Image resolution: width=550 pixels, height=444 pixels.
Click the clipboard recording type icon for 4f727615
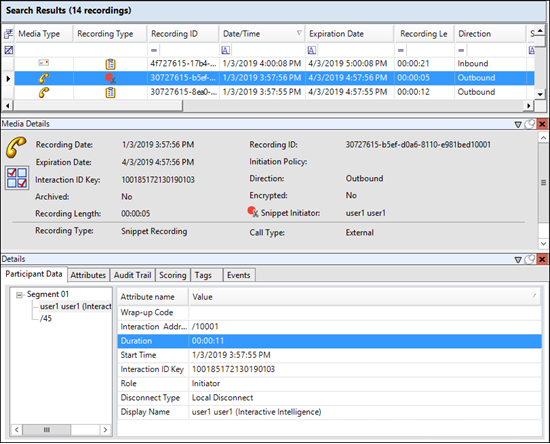point(110,64)
